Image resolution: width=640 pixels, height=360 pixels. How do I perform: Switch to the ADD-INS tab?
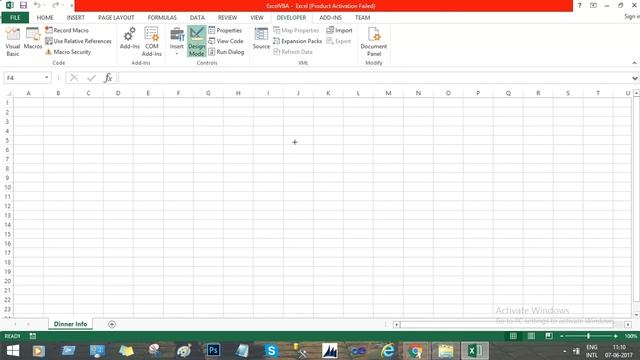330,18
